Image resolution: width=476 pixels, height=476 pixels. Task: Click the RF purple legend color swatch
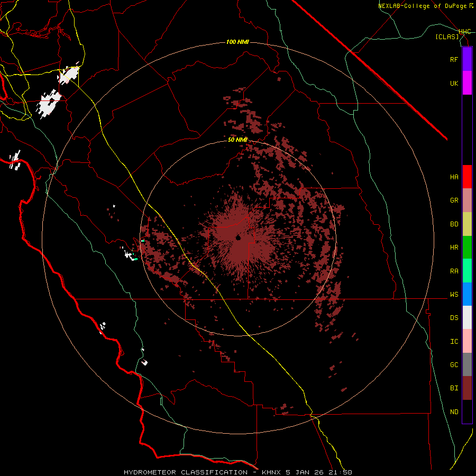coord(467,59)
